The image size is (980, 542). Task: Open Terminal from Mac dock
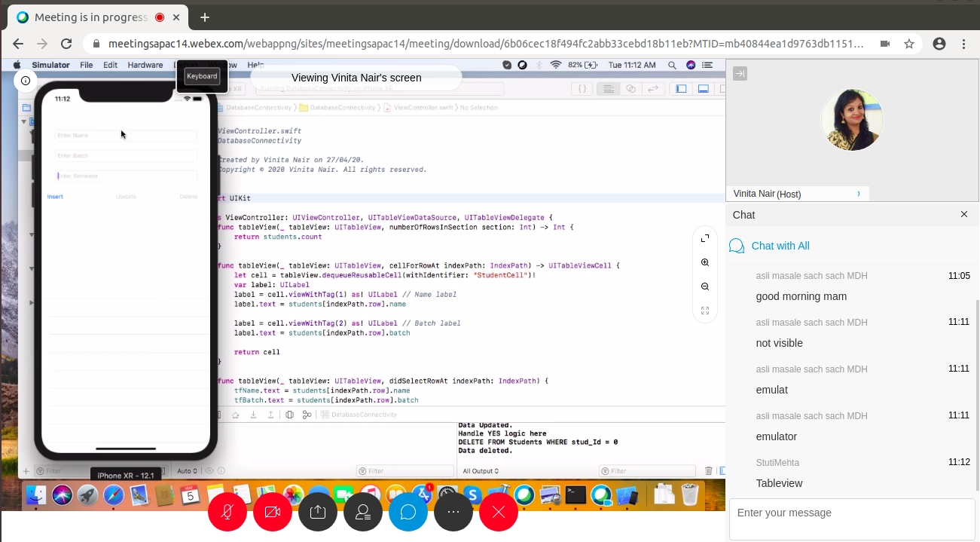click(x=576, y=495)
